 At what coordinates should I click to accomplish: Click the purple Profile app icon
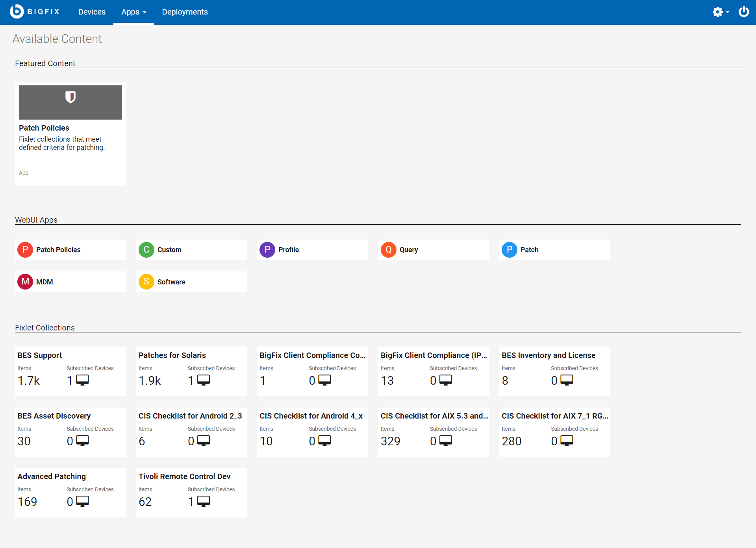tap(267, 249)
